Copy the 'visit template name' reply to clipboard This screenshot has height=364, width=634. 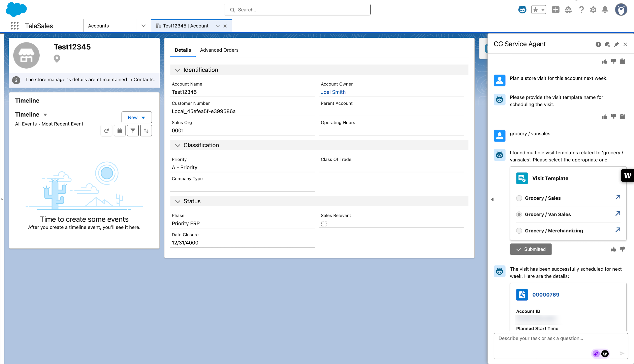click(622, 117)
